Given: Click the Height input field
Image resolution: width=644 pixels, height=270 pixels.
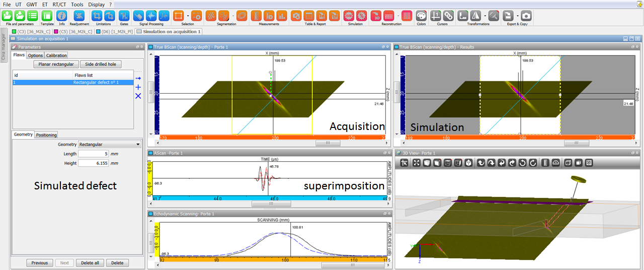Looking at the screenshot, I should 94,163.
